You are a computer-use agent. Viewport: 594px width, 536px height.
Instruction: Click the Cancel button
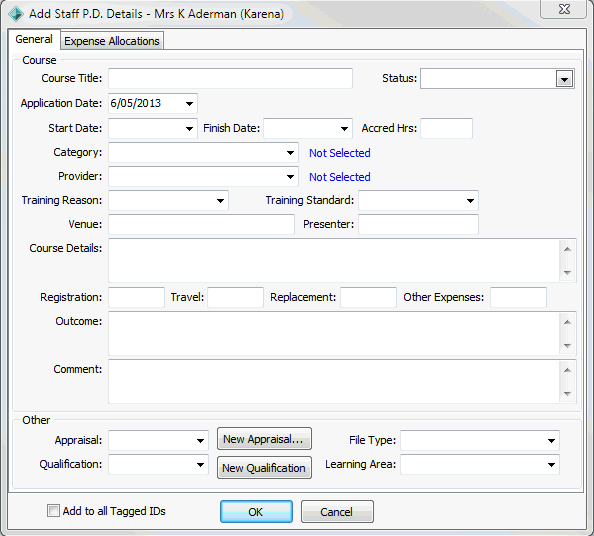click(337, 512)
